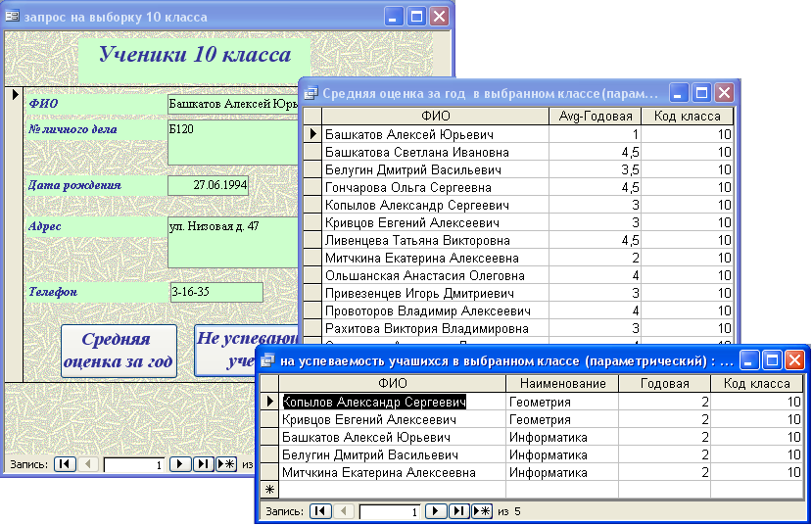This screenshot has height=525, width=812.
Task: Select ФИО column header in успеваемость table
Action: [x=392, y=383]
